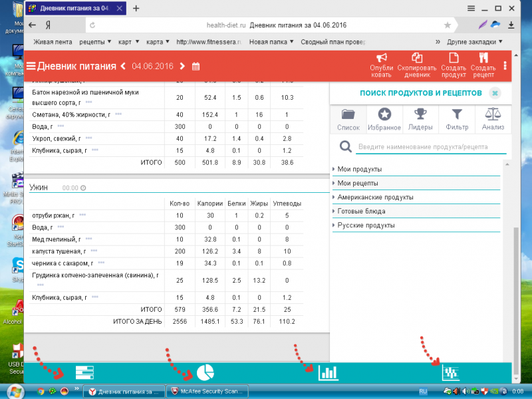Expand Мои продукты category
532x399 pixels.
point(358,169)
